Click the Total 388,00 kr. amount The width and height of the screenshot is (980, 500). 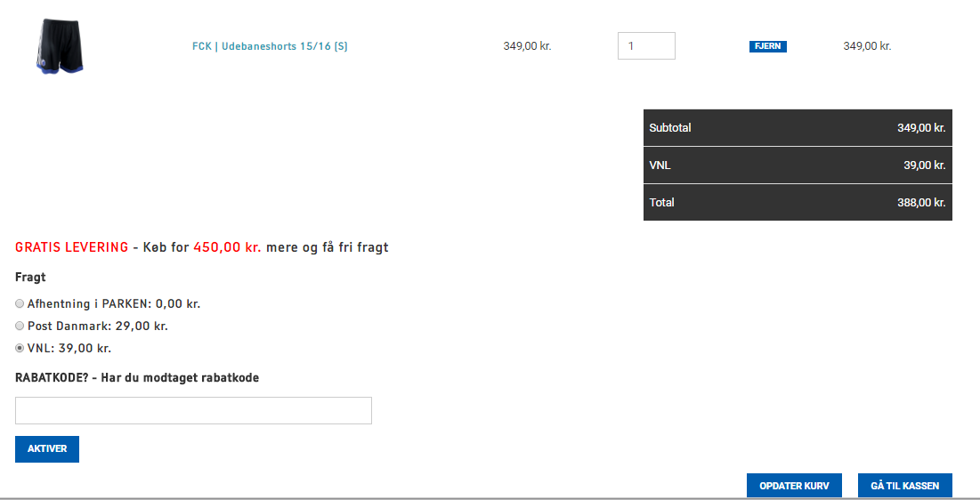coord(921,203)
